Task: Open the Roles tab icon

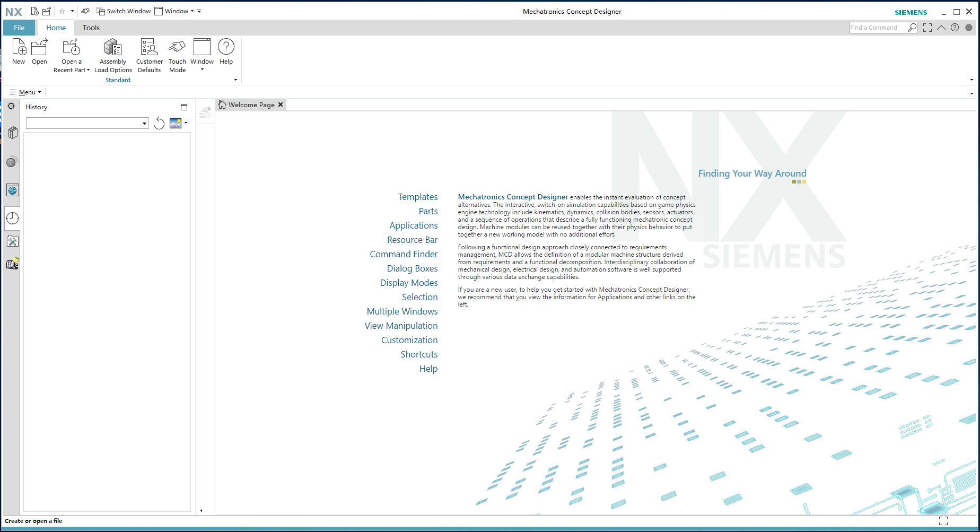Action: tap(13, 264)
